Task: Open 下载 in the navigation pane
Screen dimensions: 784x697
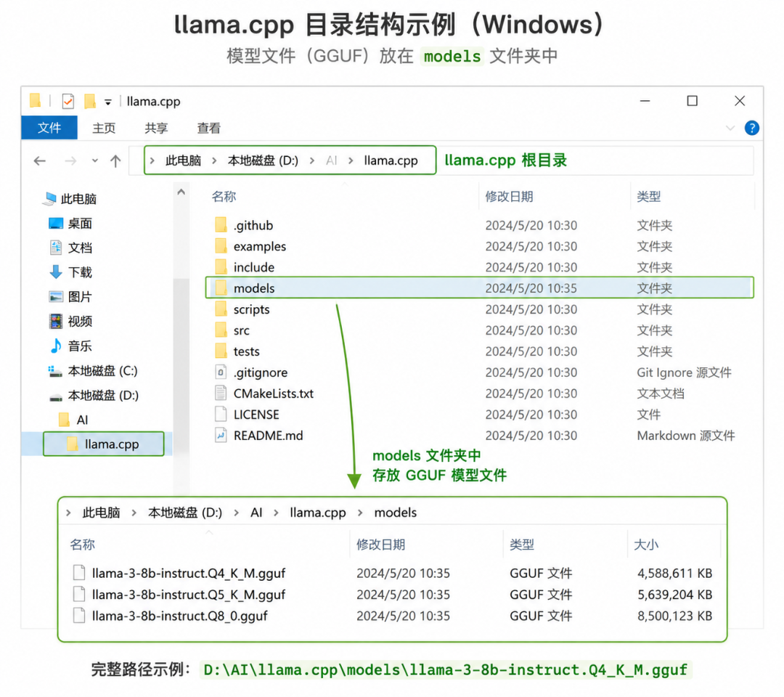Action: (x=80, y=272)
